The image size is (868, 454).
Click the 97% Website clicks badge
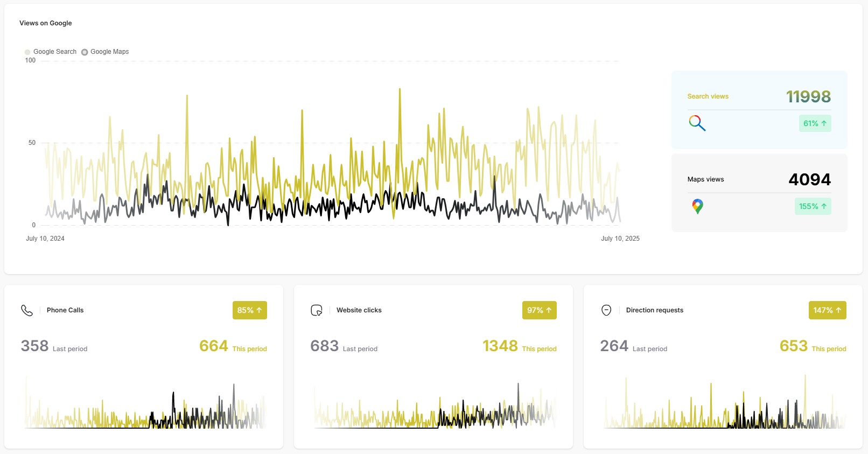(539, 310)
